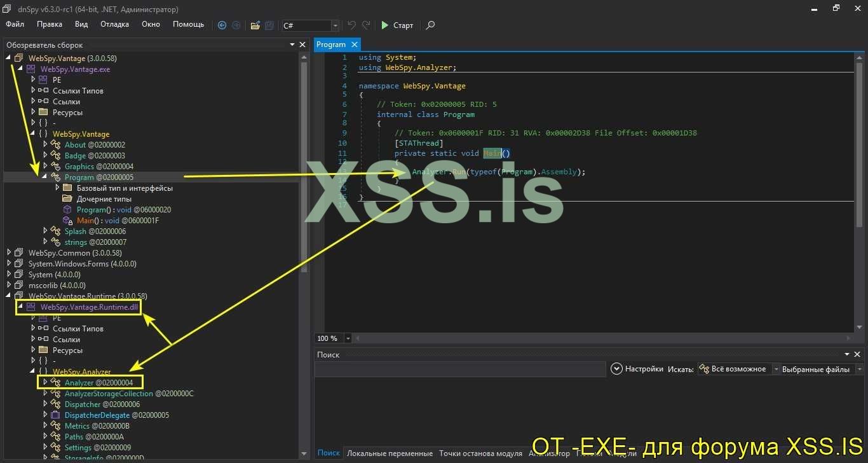Click the method icon beside Main() : void
This screenshot has width=868, height=463.
tap(67, 221)
